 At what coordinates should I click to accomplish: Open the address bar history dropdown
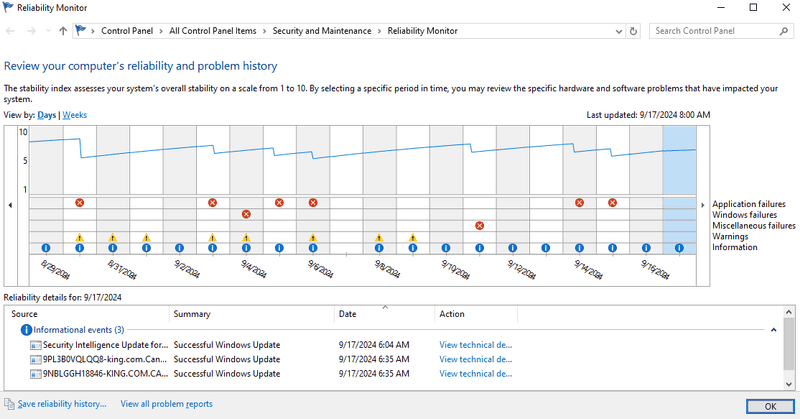[616, 31]
